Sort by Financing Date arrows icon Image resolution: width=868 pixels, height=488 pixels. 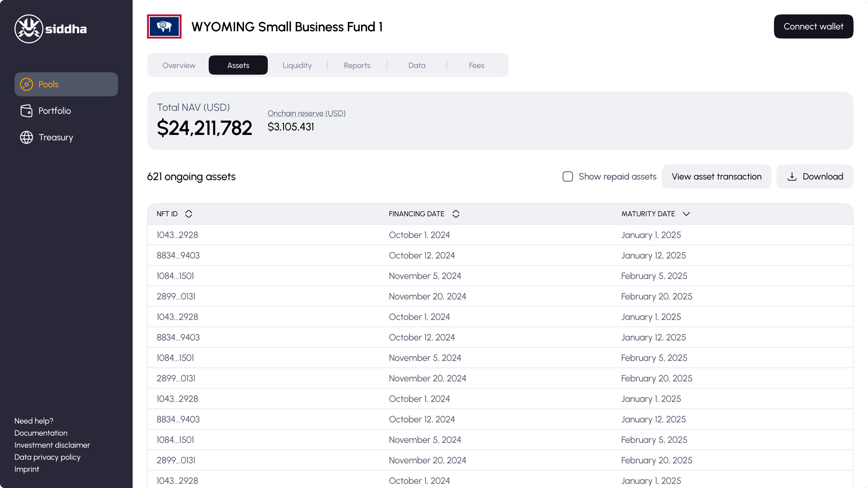(x=456, y=214)
